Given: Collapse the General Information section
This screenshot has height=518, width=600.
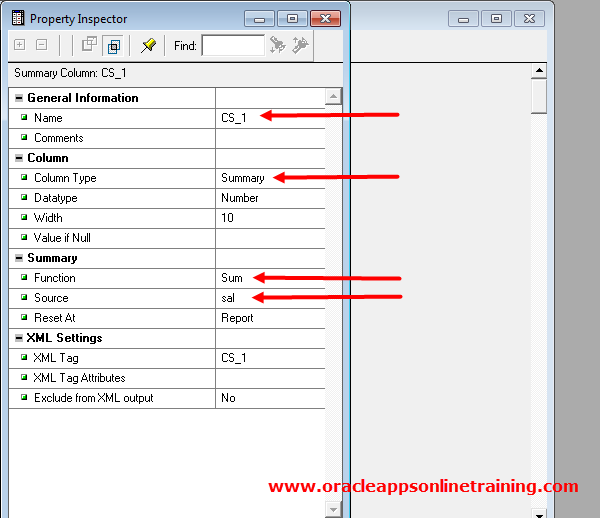Looking at the screenshot, I should (x=18, y=98).
